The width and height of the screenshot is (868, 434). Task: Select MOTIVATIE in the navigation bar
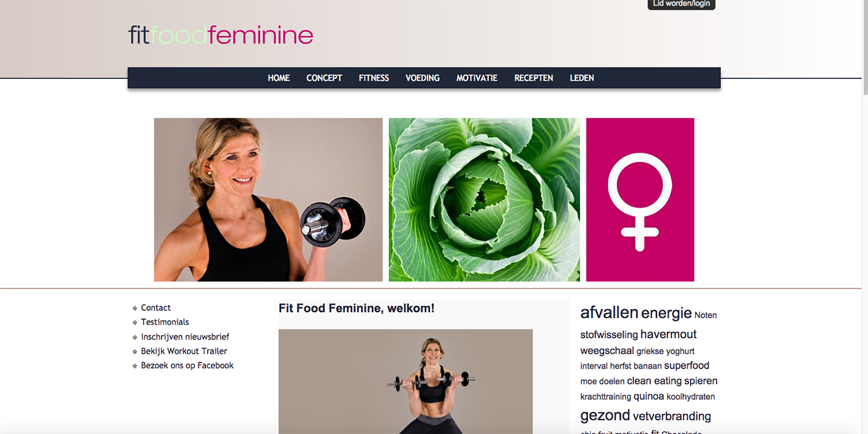477,78
